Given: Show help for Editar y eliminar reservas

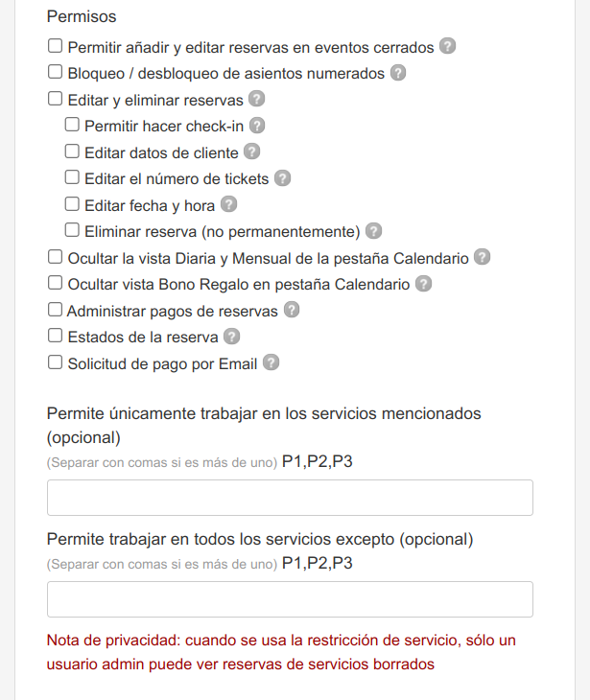Looking at the screenshot, I should [x=256, y=99].
